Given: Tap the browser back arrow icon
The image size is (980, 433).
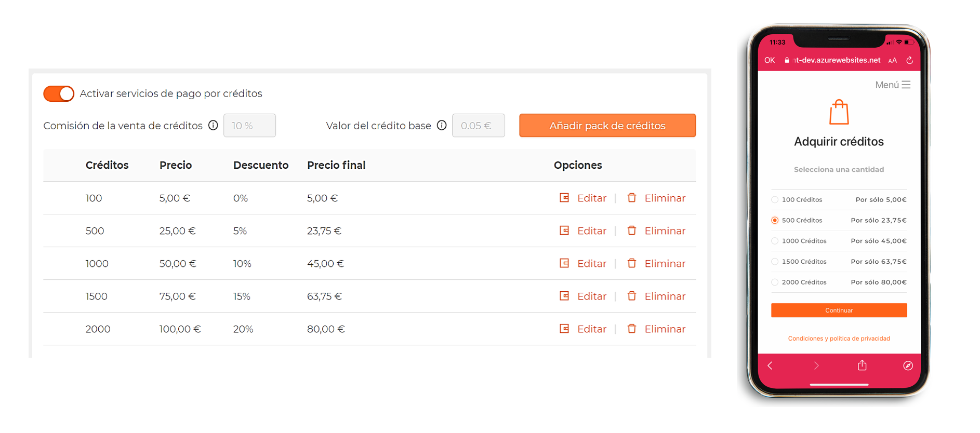Looking at the screenshot, I should click(770, 366).
